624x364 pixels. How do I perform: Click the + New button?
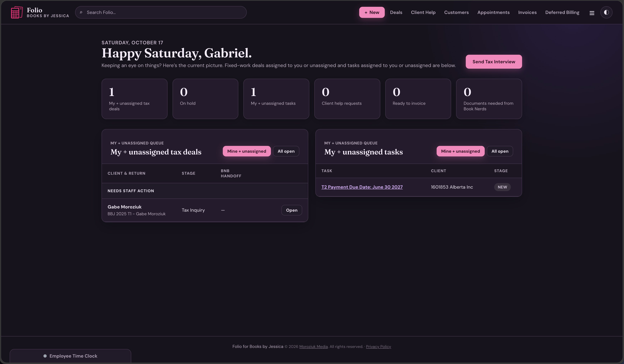(x=372, y=12)
